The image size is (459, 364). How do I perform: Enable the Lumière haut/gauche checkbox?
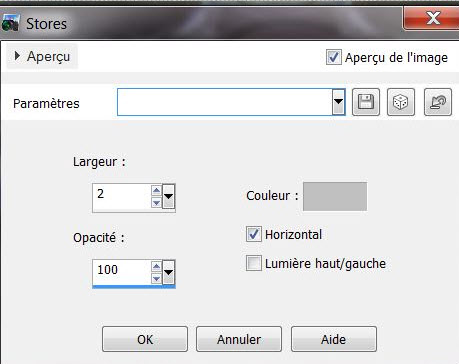click(253, 263)
